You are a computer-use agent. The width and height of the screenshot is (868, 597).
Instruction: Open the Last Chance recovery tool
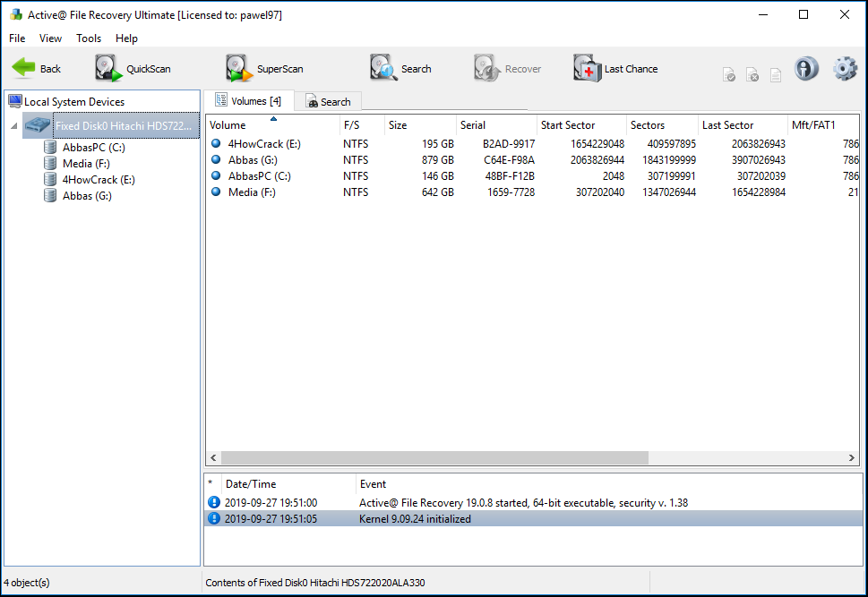click(615, 68)
